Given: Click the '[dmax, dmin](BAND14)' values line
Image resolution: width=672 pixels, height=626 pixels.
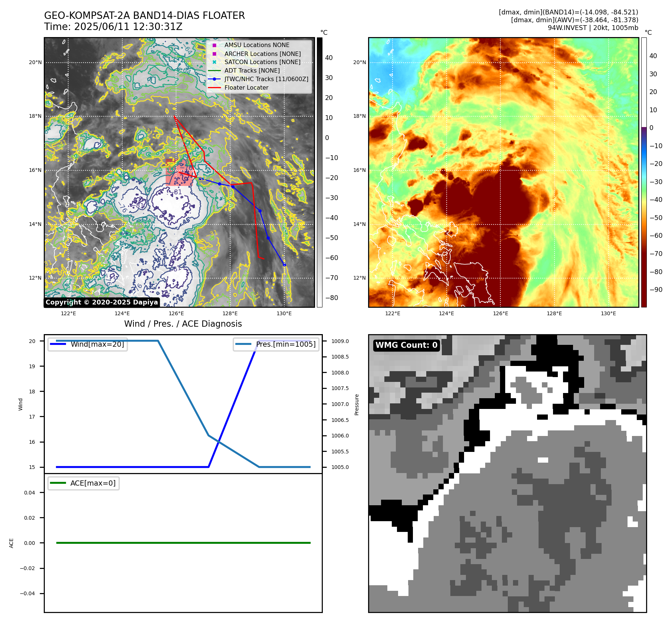Looking at the screenshot, I should coord(569,12).
